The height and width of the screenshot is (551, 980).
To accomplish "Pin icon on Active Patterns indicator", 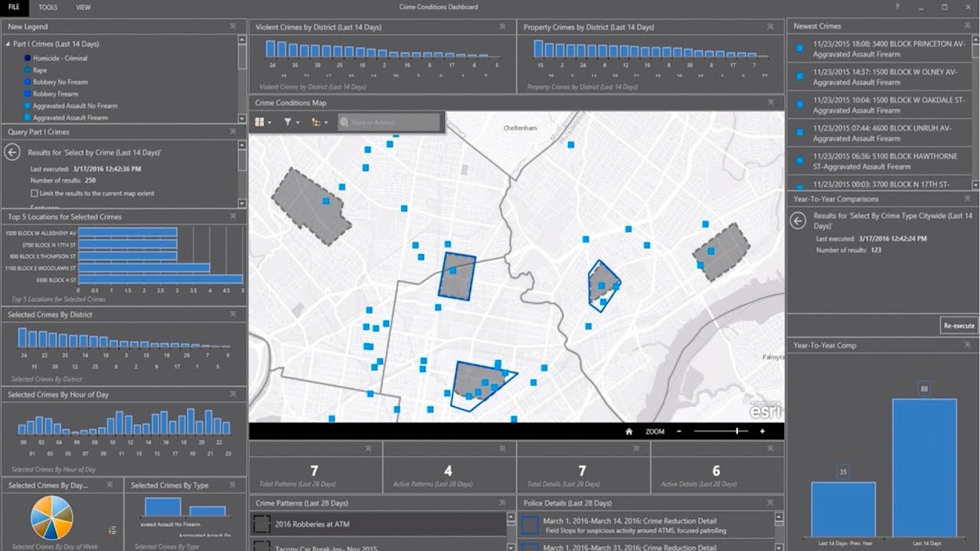I will point(502,448).
